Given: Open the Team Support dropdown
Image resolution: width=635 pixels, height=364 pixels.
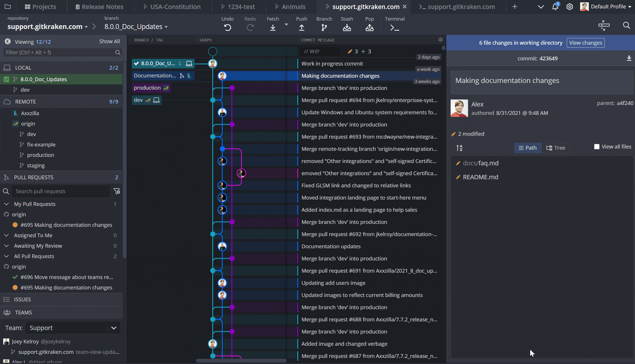Looking at the screenshot, I should click(73, 328).
